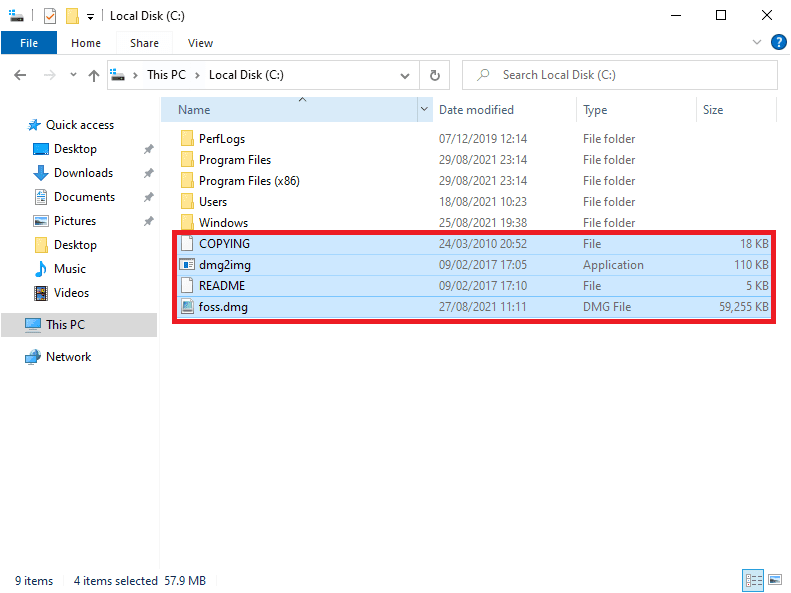
Task: Select the dmg2img application icon
Action: point(187,265)
